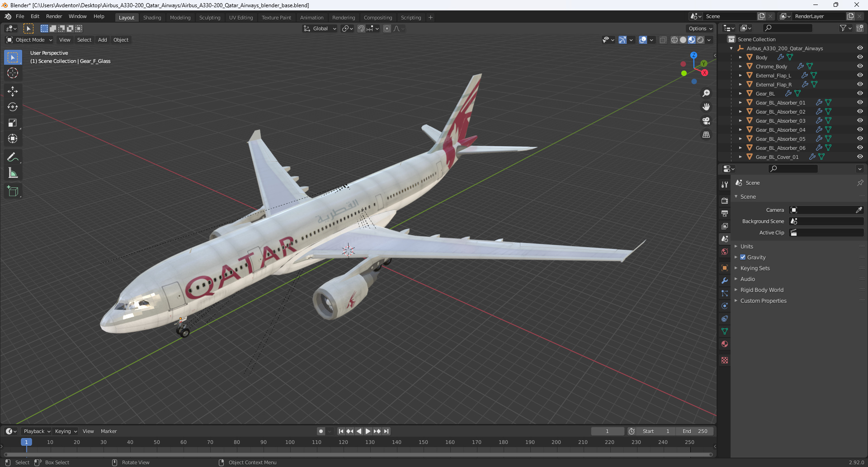The width and height of the screenshot is (868, 467).
Task: Open the viewport Add menu
Action: click(103, 40)
